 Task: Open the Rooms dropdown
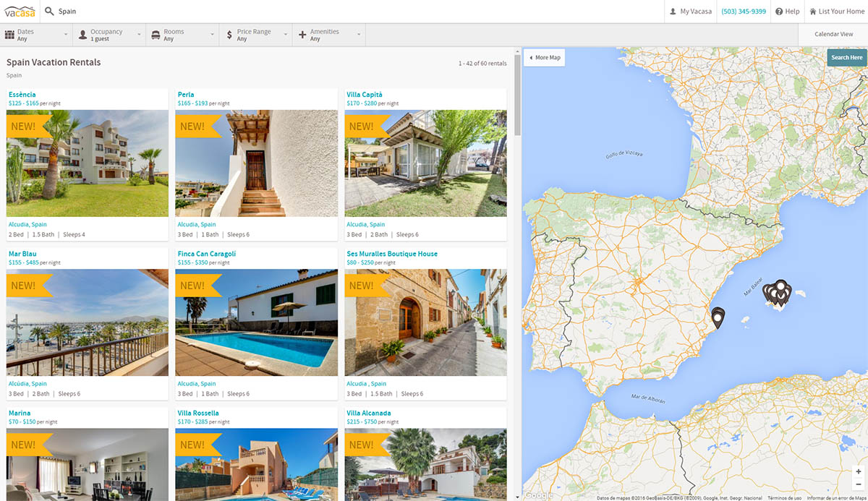coord(183,35)
